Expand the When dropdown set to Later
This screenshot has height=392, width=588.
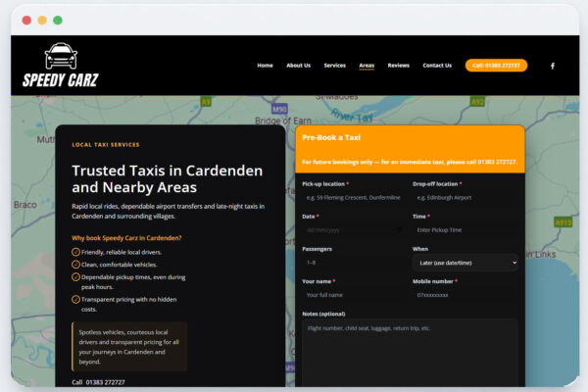tap(465, 263)
